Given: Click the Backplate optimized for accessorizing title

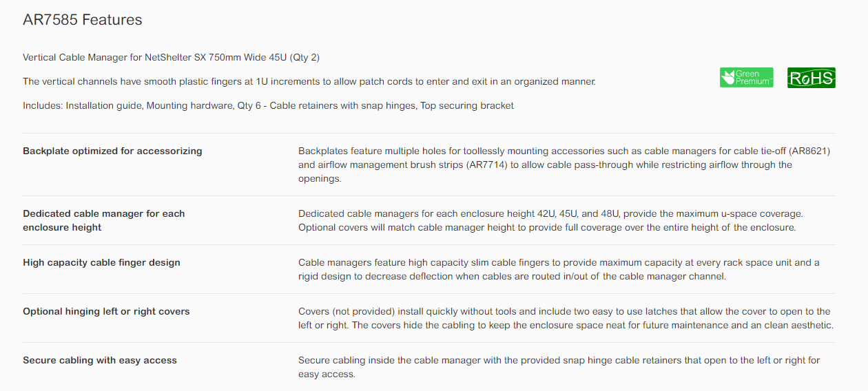Looking at the screenshot, I should pyautogui.click(x=112, y=151).
